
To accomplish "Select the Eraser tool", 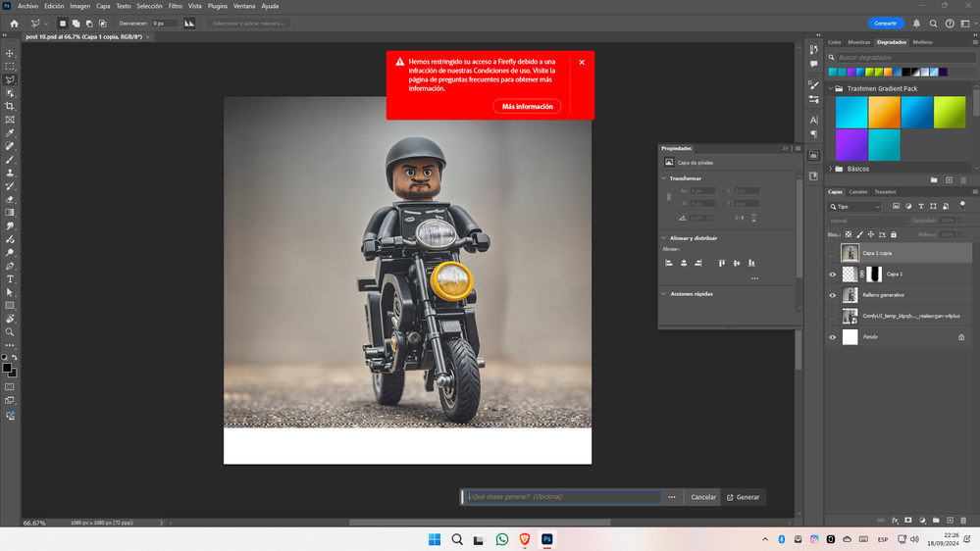I will [x=10, y=199].
